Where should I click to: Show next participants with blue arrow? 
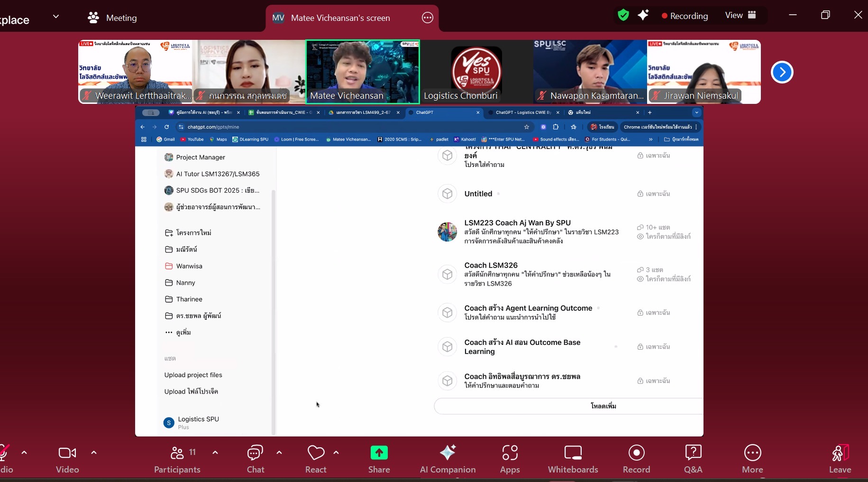[x=782, y=72]
